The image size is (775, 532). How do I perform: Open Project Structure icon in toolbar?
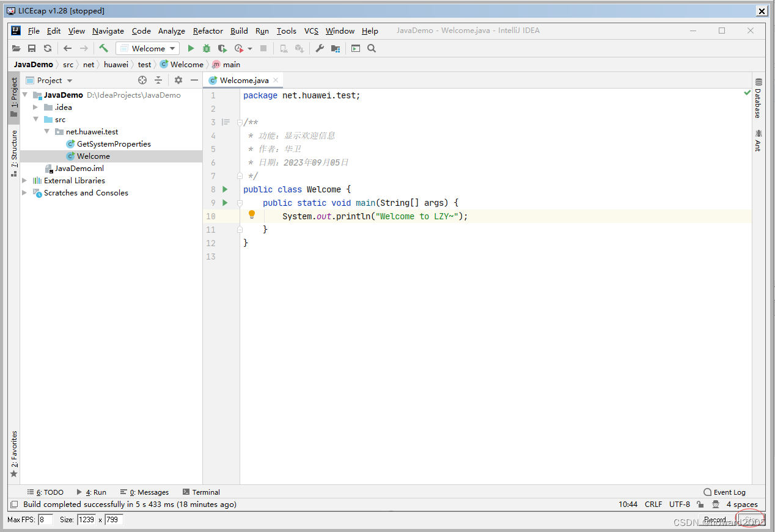[x=336, y=48]
